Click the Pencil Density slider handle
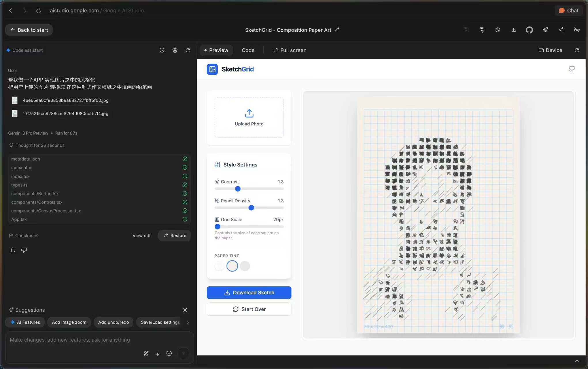The image size is (588, 369). pyautogui.click(x=251, y=208)
